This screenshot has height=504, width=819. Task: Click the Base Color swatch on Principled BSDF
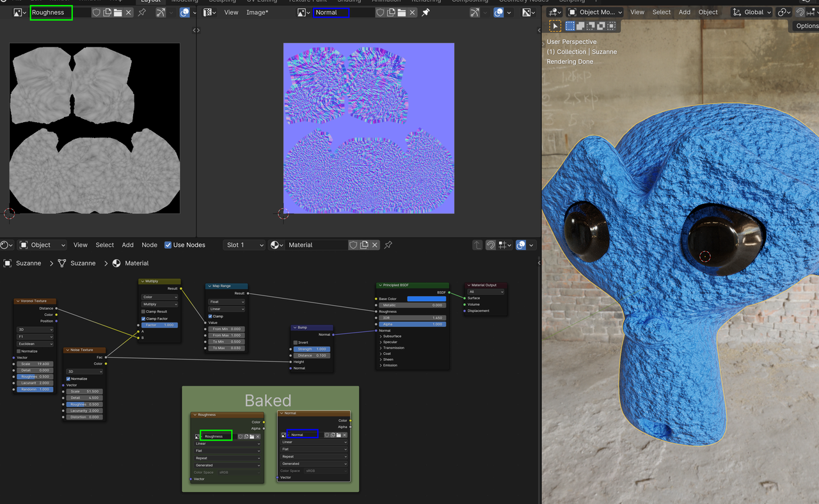click(x=426, y=299)
